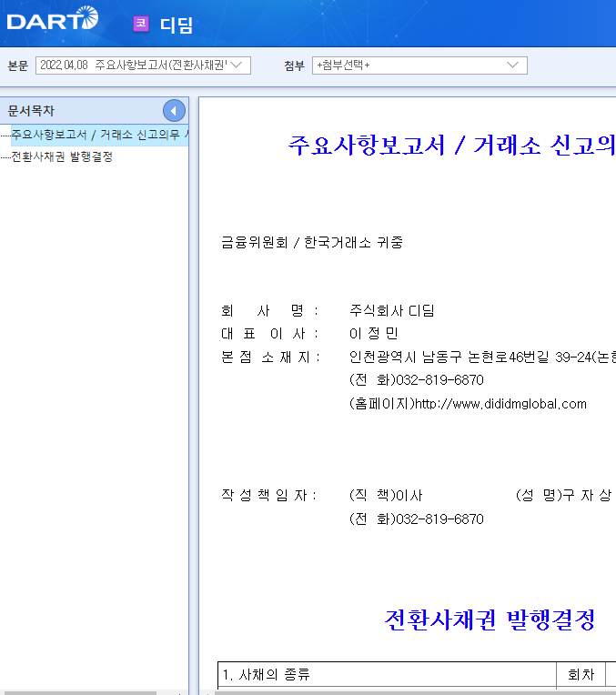Click the 1. 사채의 종류 table cell
The width and height of the screenshot is (616, 695).
pyautogui.click(x=388, y=675)
